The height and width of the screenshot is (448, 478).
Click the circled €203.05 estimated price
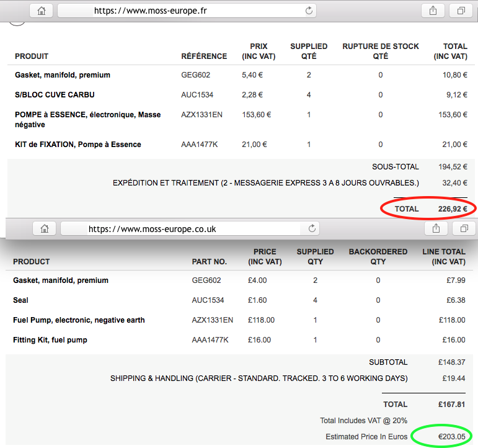451,437
